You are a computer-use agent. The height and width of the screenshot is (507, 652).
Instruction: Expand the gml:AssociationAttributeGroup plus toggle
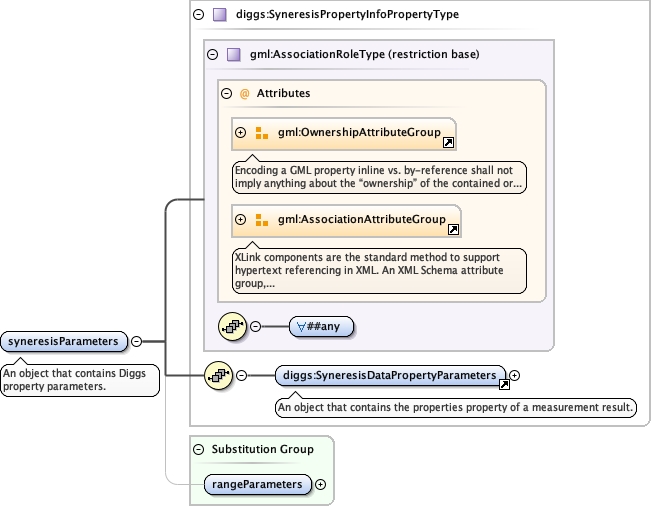240,220
